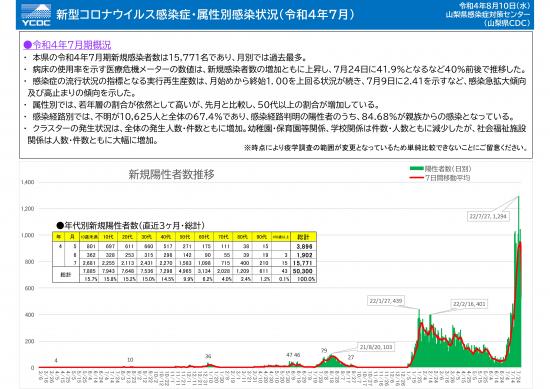
Task: Click the table cell with value 2,431
Action: (x=148, y=263)
